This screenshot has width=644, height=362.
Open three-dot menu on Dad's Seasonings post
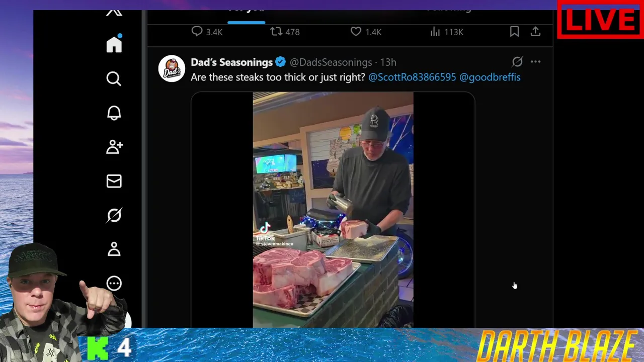pyautogui.click(x=535, y=62)
